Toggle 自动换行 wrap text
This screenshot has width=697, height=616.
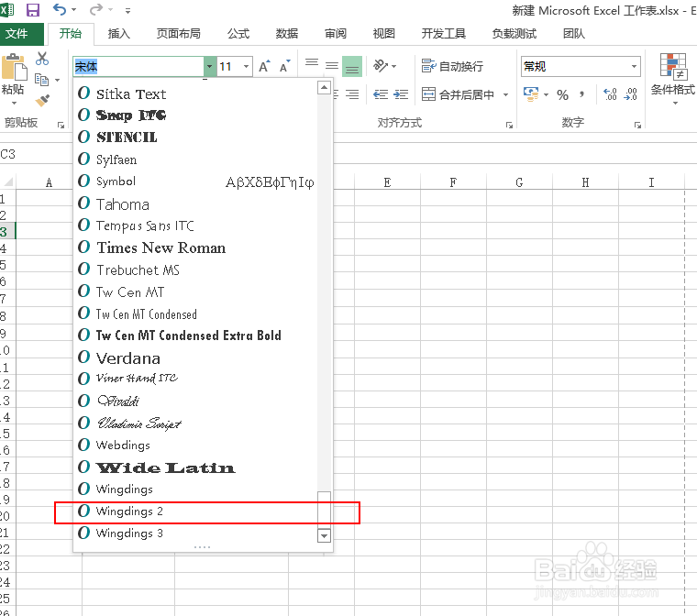tap(452, 66)
